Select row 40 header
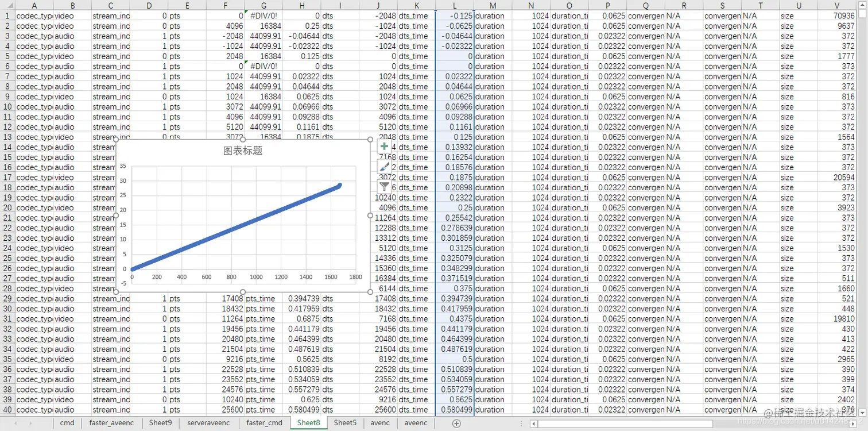 click(7, 410)
